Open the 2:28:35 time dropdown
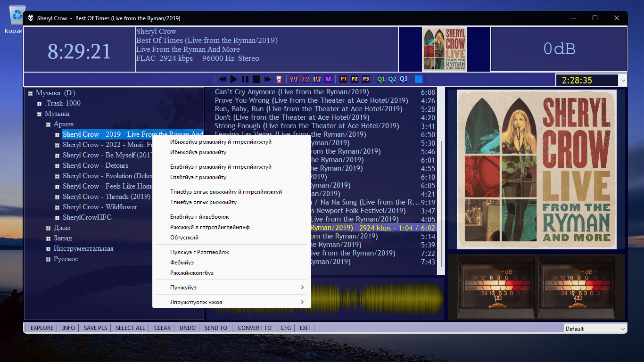Viewport: 644px width, 362px height. coord(623,81)
